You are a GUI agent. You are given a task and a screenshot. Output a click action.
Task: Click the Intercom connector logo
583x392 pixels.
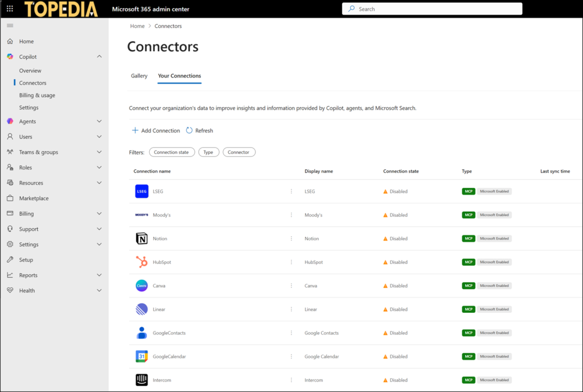142,380
